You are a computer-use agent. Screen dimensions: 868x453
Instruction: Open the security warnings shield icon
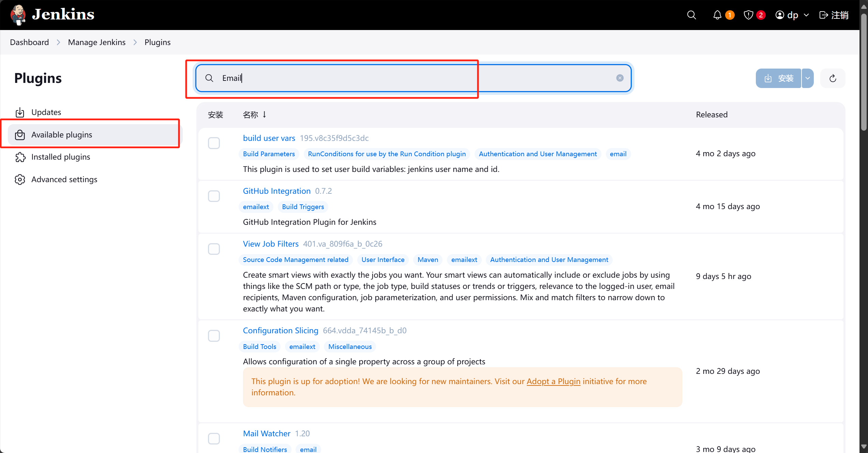coord(748,15)
